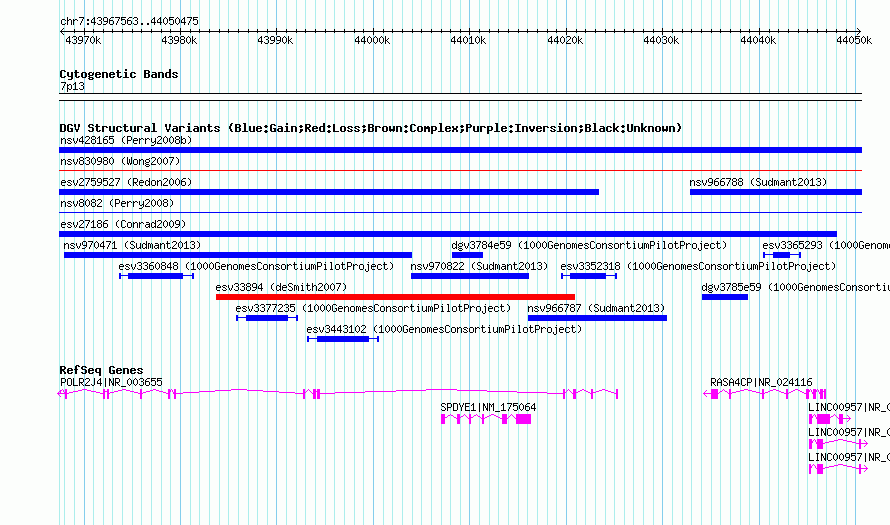The image size is (890, 525).
Task: Select the second LINC00957 transcript glyph
Action: coord(838,444)
